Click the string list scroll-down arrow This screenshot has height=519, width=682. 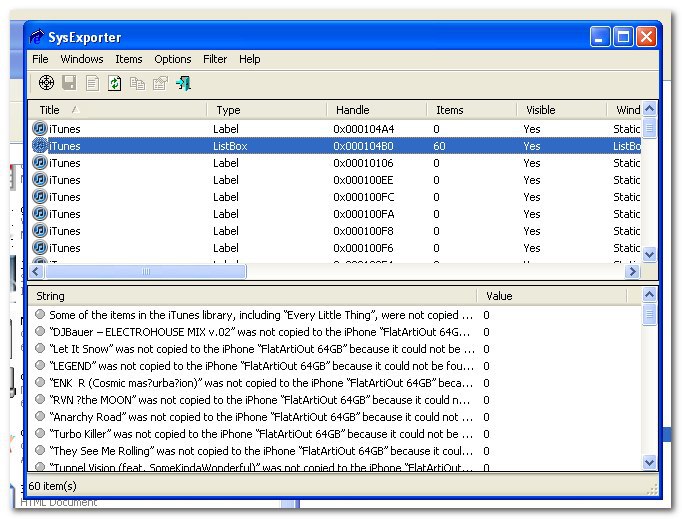(x=649, y=462)
